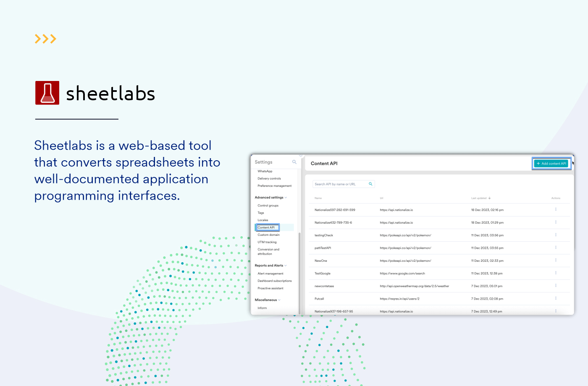
Task: Open the kebab menu for NewOne row
Action: point(556,260)
